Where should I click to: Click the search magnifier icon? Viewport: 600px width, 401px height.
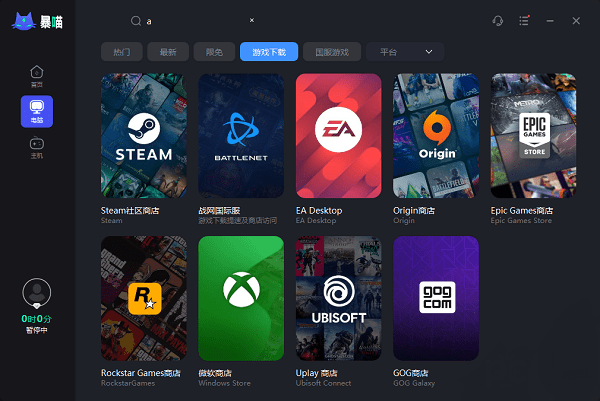(x=136, y=21)
